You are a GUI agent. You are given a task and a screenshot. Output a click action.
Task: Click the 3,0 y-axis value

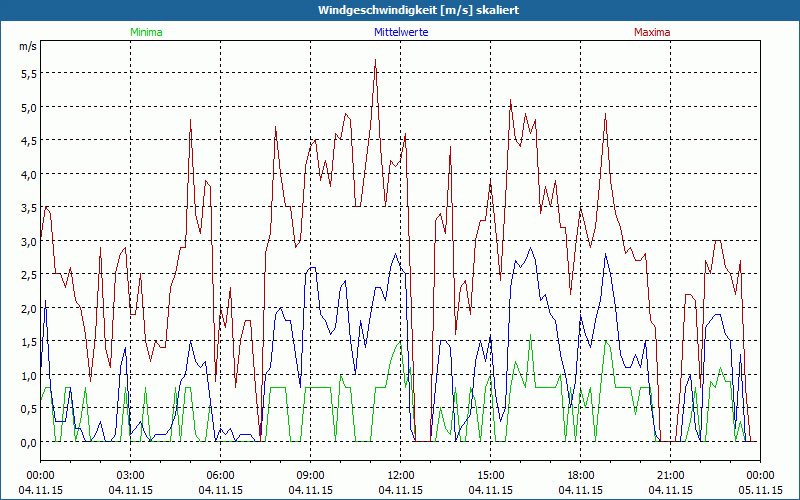point(29,241)
